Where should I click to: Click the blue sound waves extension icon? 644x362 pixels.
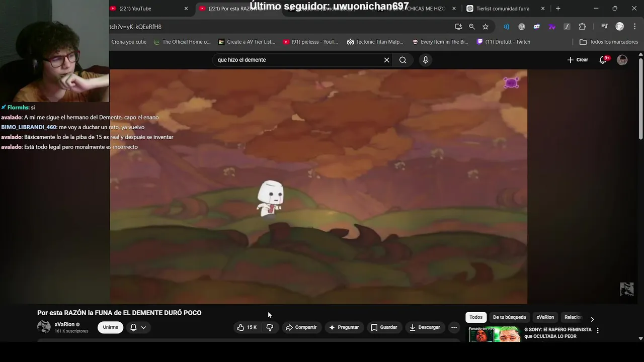tap(507, 27)
